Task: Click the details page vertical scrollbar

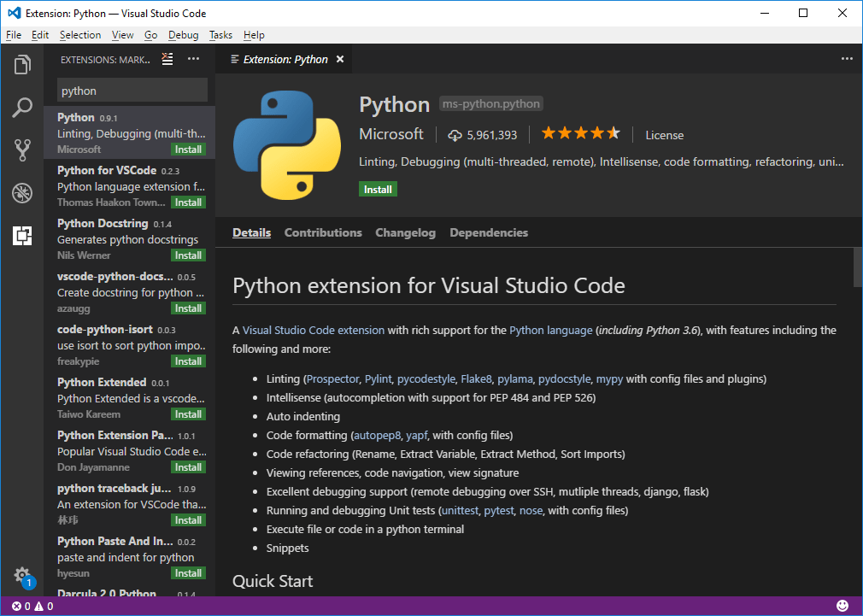Action: [857, 267]
